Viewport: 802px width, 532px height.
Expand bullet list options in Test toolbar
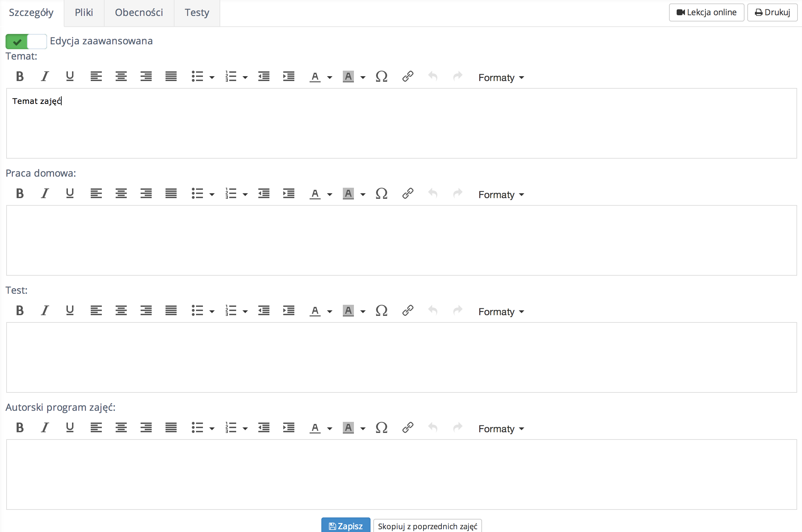coord(212,311)
